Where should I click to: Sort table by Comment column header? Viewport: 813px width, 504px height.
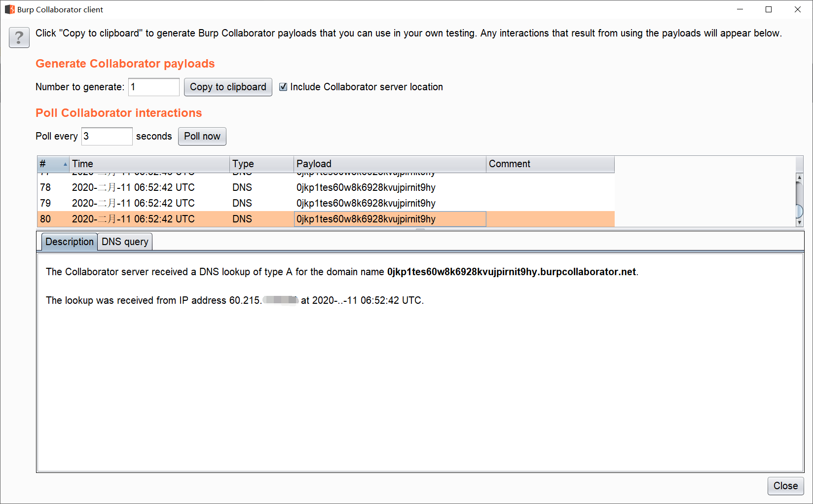(x=550, y=164)
